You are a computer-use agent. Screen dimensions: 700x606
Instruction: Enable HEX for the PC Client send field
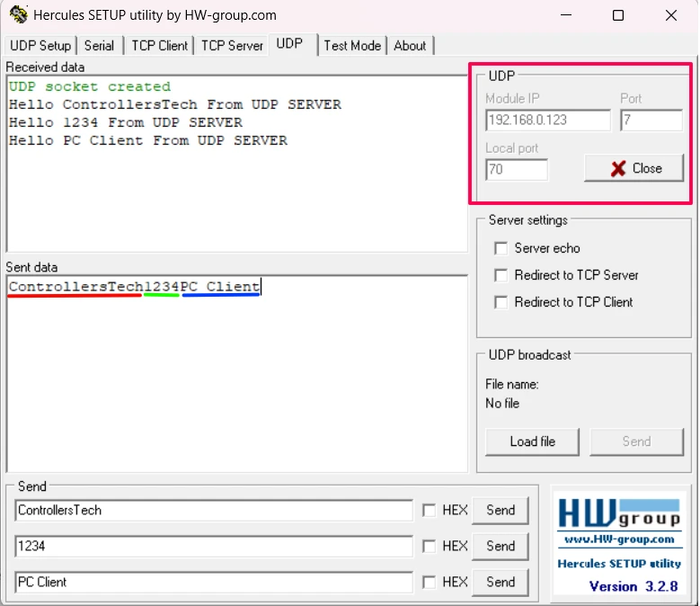(429, 583)
